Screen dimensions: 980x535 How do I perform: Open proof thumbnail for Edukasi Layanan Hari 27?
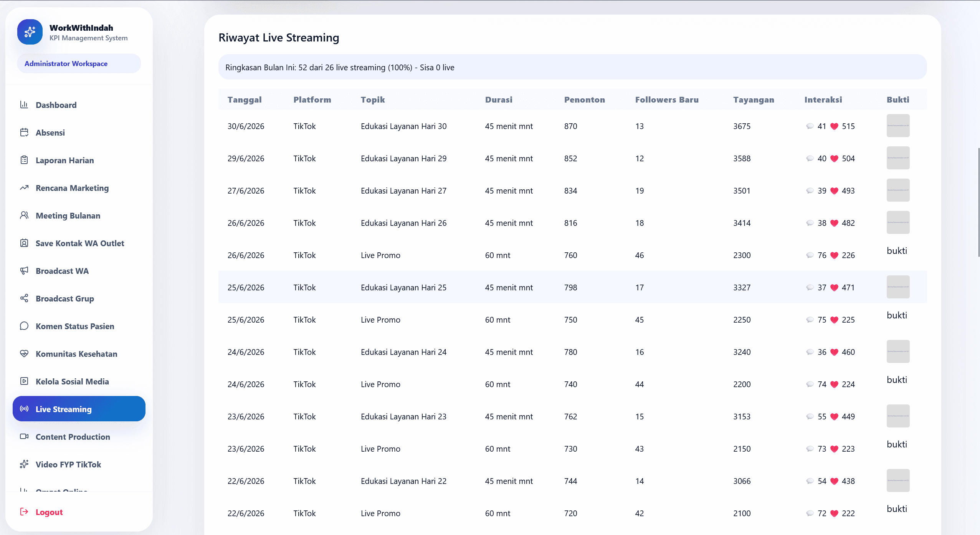898,190
